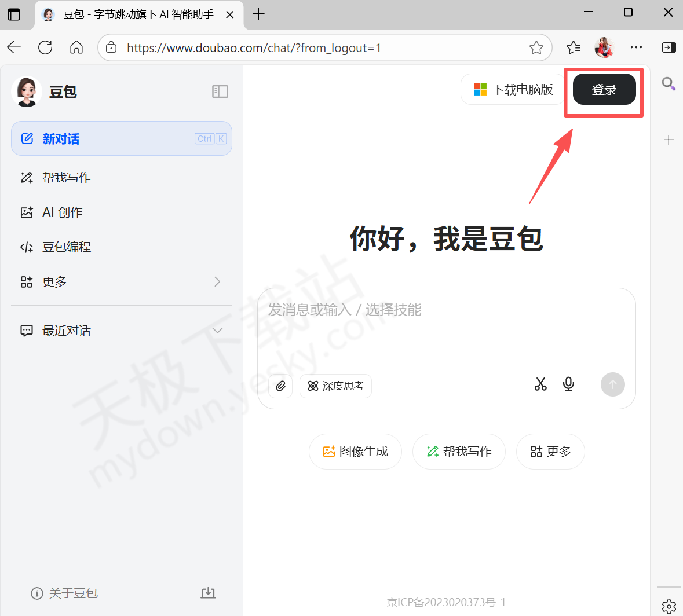Click the send arrow button

point(612,384)
